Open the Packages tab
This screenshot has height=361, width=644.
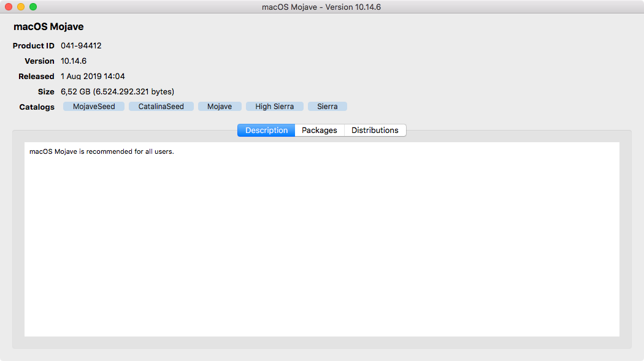[x=320, y=130]
